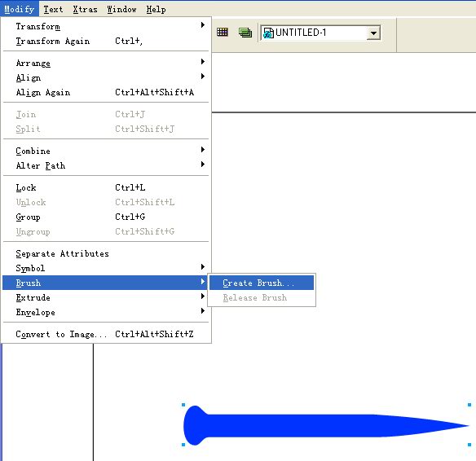This screenshot has width=476, height=461.
Task: Select Transform Again menu item
Action: 106,41
